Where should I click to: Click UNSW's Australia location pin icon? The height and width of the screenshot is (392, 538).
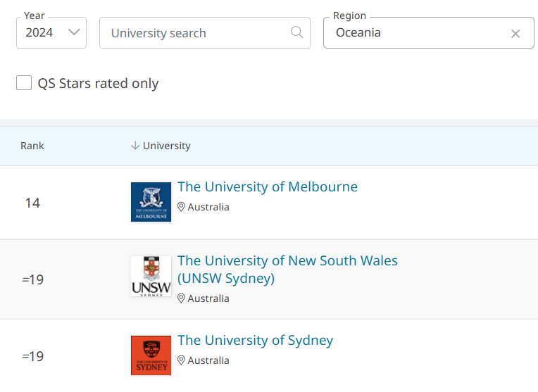[181, 298]
